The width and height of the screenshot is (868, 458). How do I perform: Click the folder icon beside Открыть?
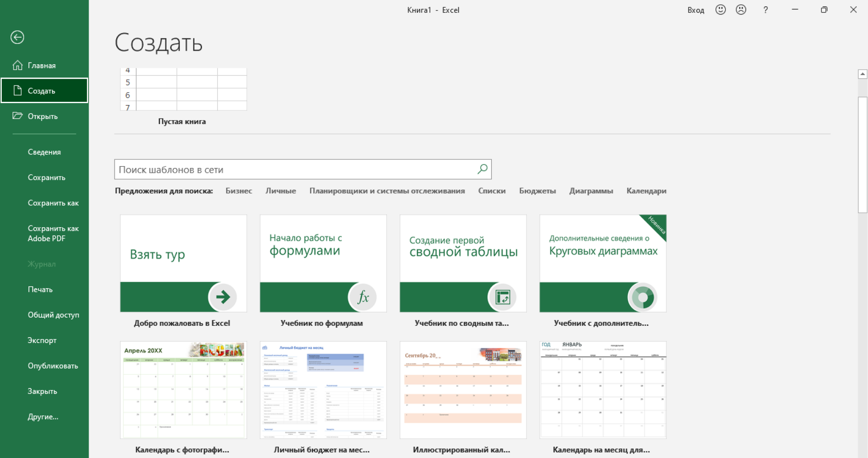(x=18, y=116)
